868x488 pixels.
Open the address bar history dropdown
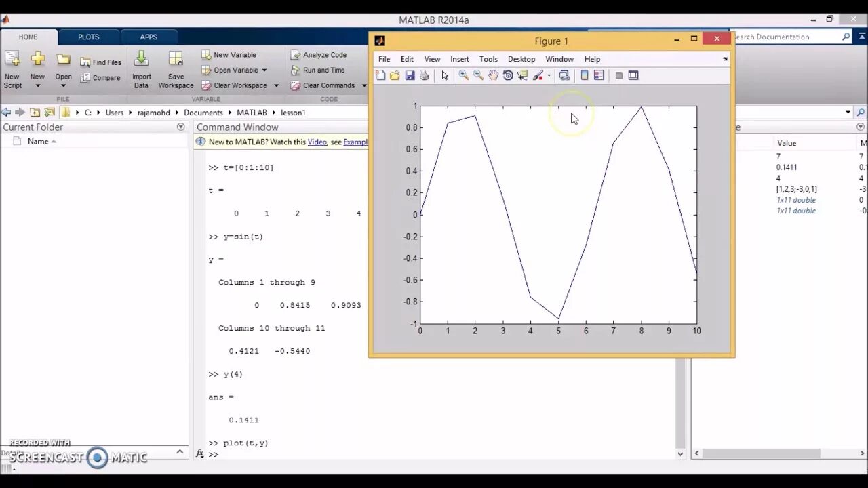click(x=848, y=113)
